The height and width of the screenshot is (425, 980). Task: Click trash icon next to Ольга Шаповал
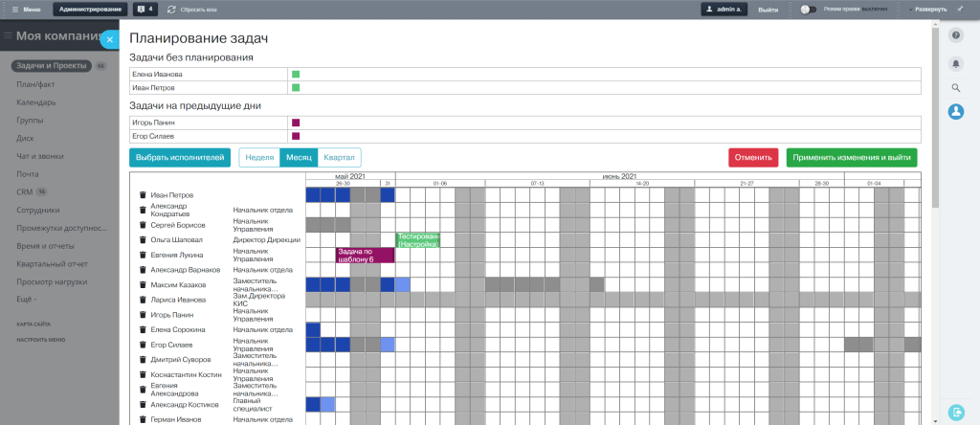point(143,240)
